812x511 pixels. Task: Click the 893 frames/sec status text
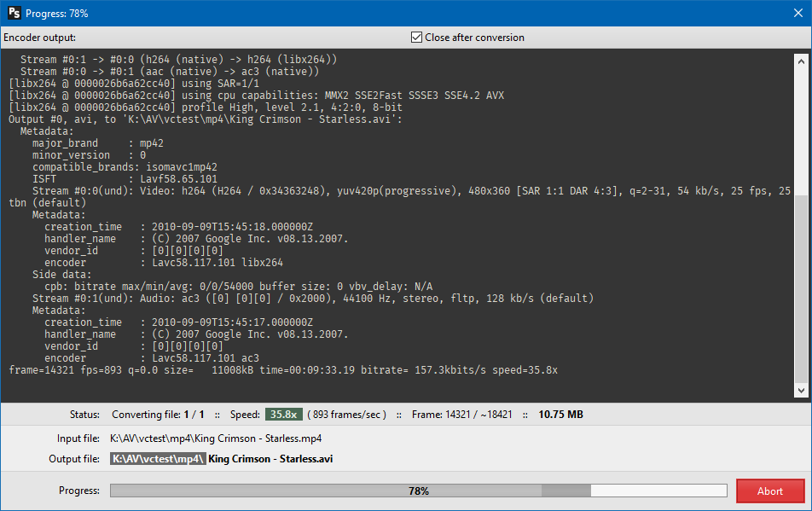(347, 415)
